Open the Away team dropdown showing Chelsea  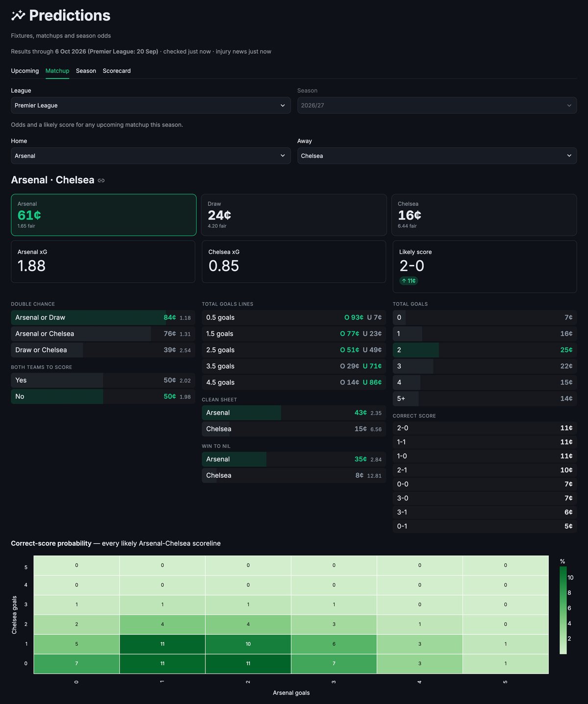tap(437, 156)
